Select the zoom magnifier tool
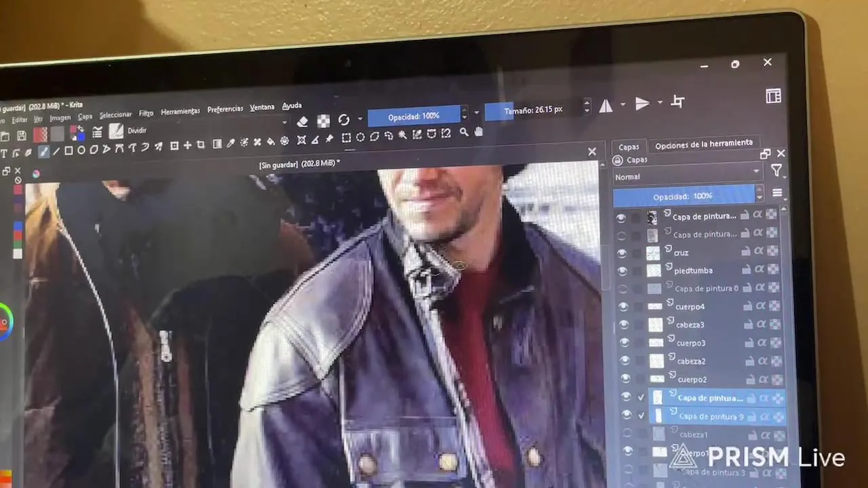Image resolution: width=868 pixels, height=488 pixels. point(464,133)
